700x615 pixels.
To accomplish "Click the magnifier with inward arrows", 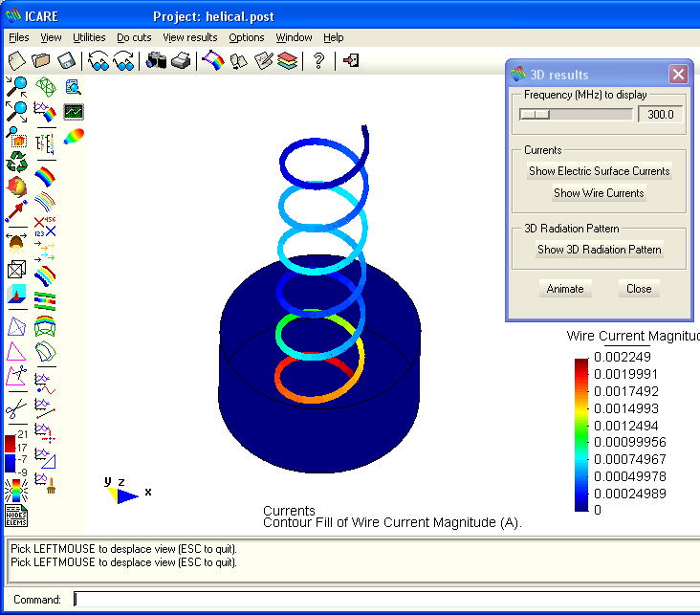I will [x=16, y=87].
